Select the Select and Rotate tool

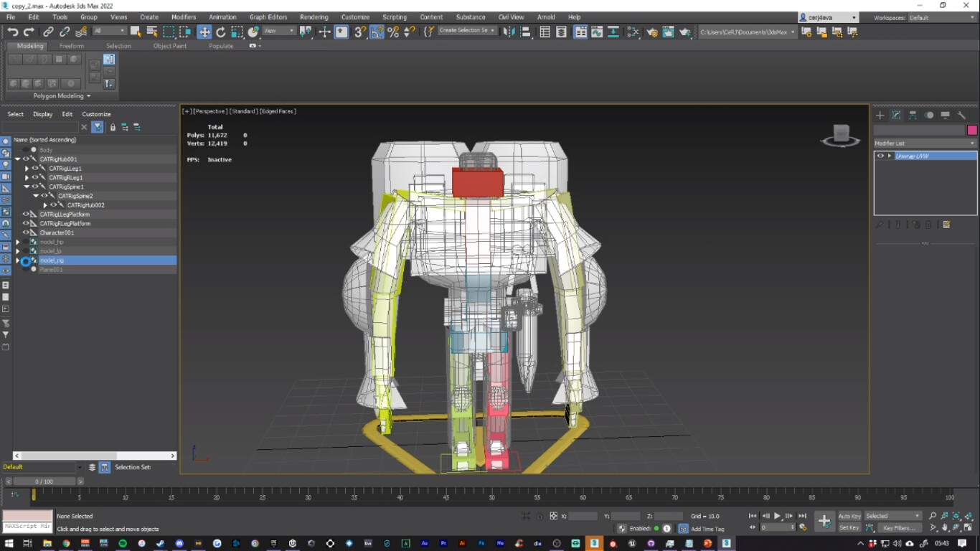(222, 32)
